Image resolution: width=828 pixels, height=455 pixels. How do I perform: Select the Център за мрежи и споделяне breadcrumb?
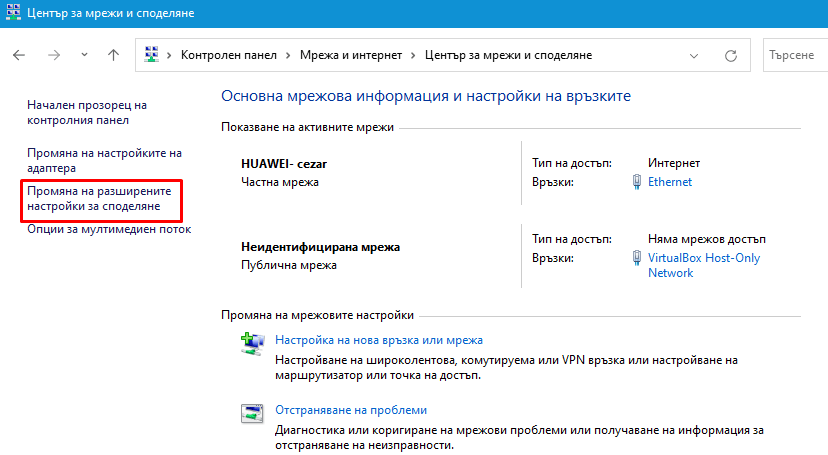pyautogui.click(x=509, y=55)
